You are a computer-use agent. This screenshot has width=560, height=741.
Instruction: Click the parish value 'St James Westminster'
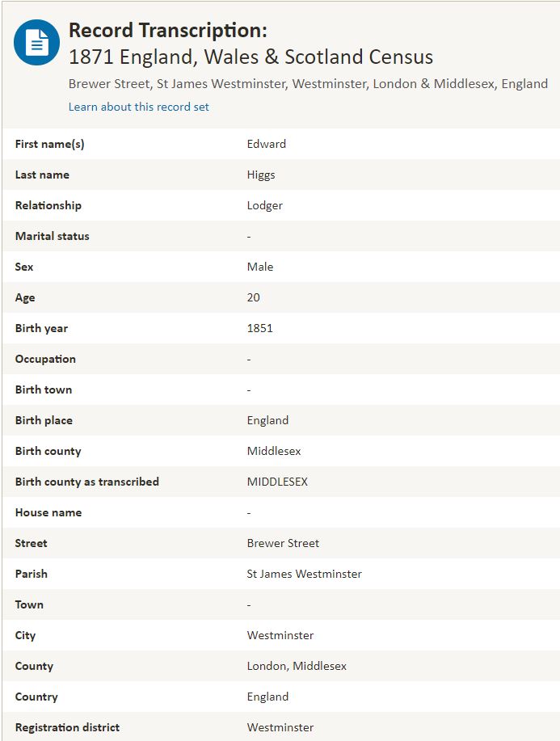pos(304,574)
